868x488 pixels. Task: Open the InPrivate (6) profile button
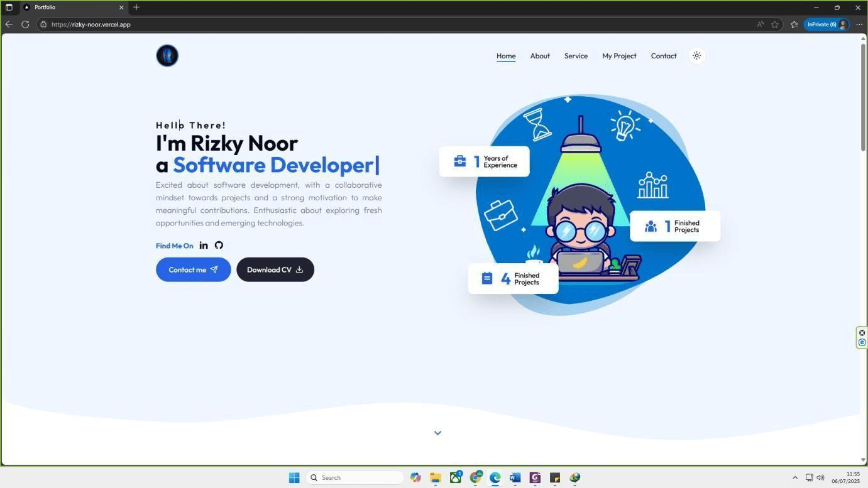tap(827, 24)
